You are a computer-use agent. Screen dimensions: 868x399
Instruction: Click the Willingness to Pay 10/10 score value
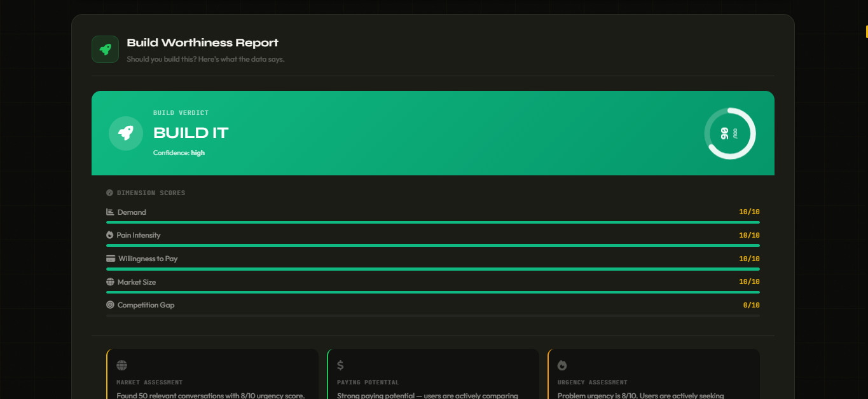coord(749,259)
